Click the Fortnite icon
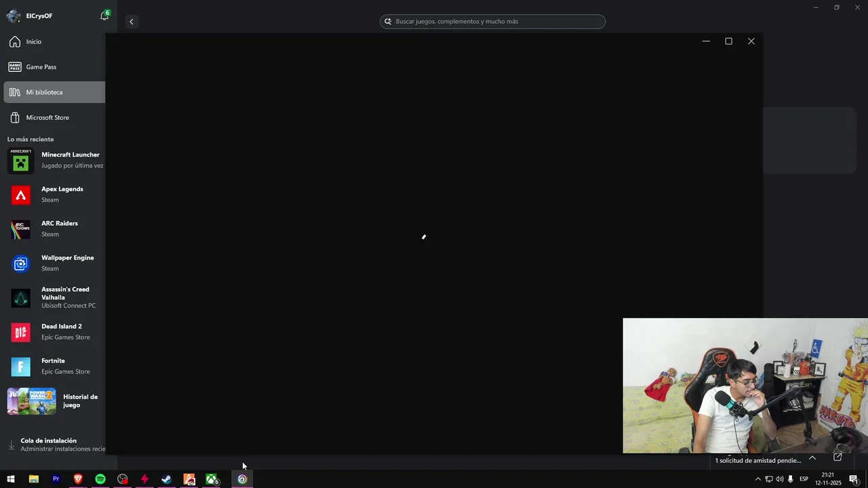Screen dimensions: 868x488 (x=21, y=367)
